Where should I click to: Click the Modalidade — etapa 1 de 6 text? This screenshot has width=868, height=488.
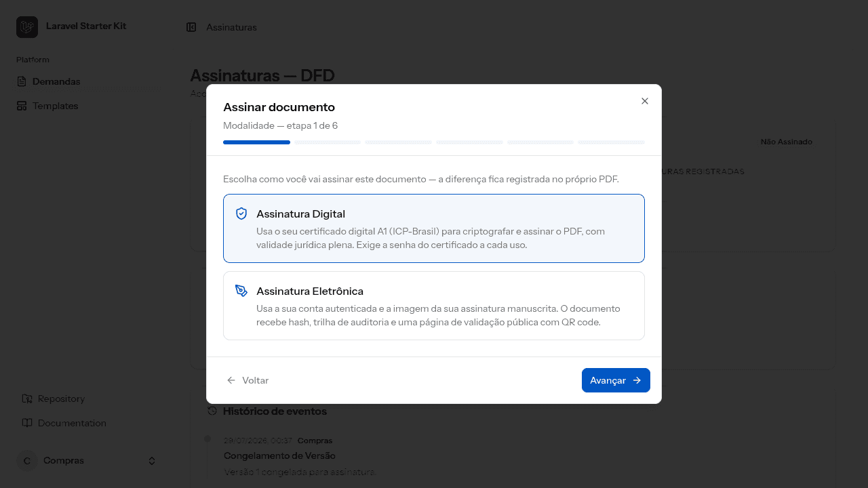coord(280,125)
